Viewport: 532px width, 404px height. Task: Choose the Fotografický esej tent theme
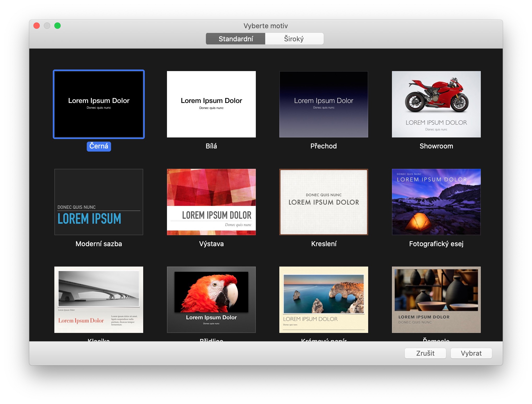[436, 202]
